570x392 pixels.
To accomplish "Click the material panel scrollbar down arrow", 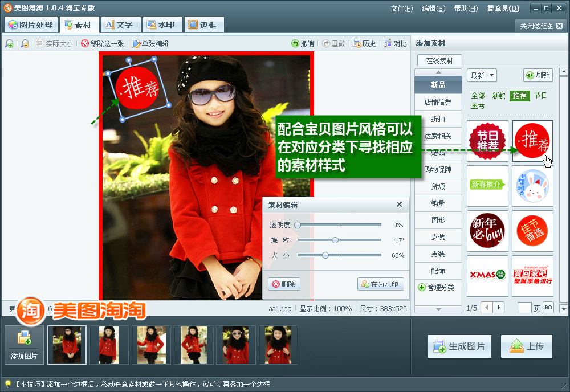I will click(564, 309).
